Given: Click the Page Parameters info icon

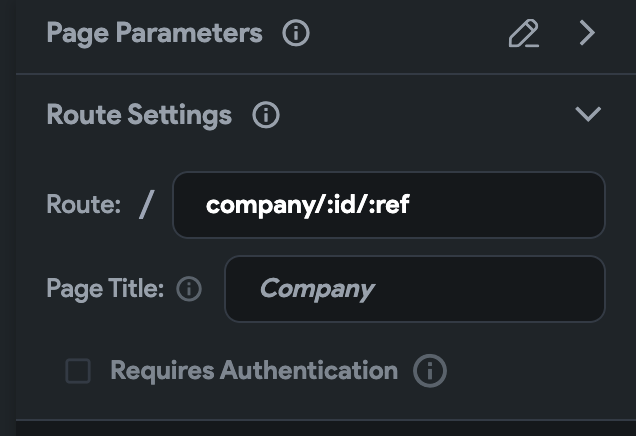Looking at the screenshot, I should [x=296, y=34].
